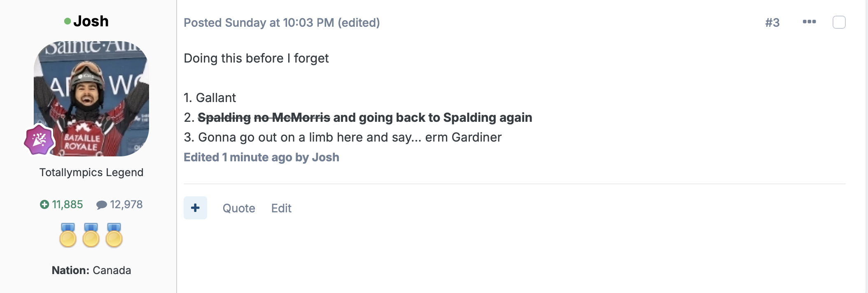Click the purple rank badge icon

(39, 140)
